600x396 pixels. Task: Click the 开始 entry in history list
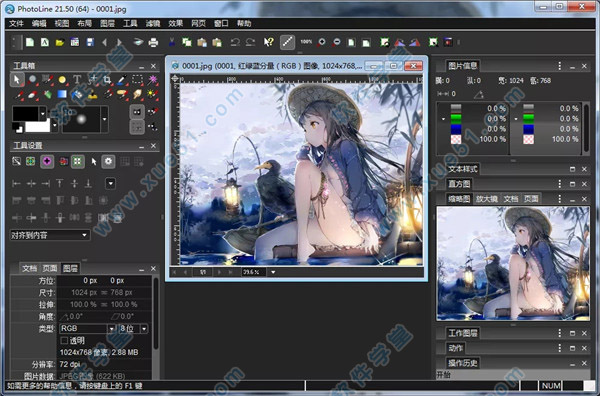click(x=513, y=375)
